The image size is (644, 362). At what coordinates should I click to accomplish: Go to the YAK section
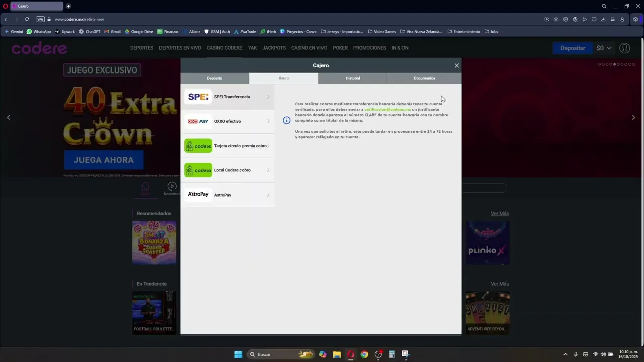pyautogui.click(x=252, y=48)
